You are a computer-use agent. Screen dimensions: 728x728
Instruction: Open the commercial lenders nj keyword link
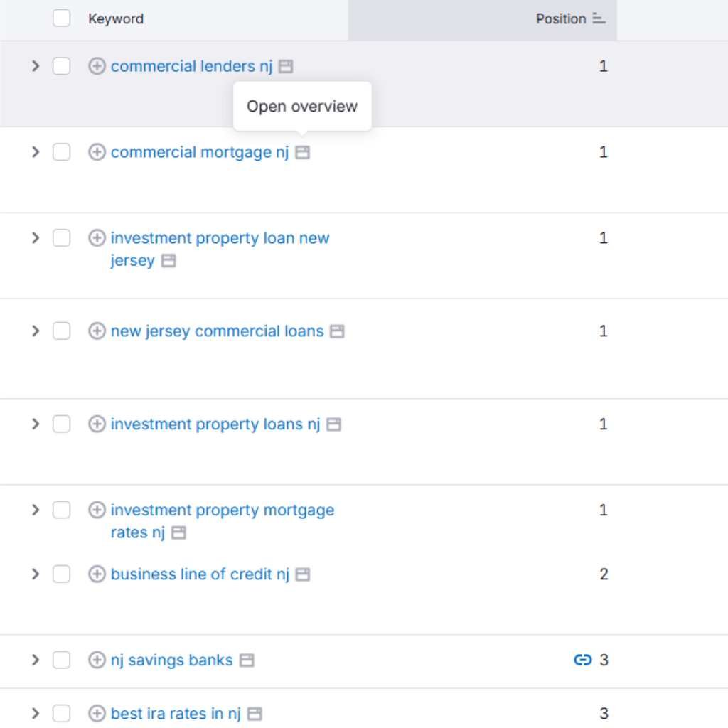(x=191, y=66)
